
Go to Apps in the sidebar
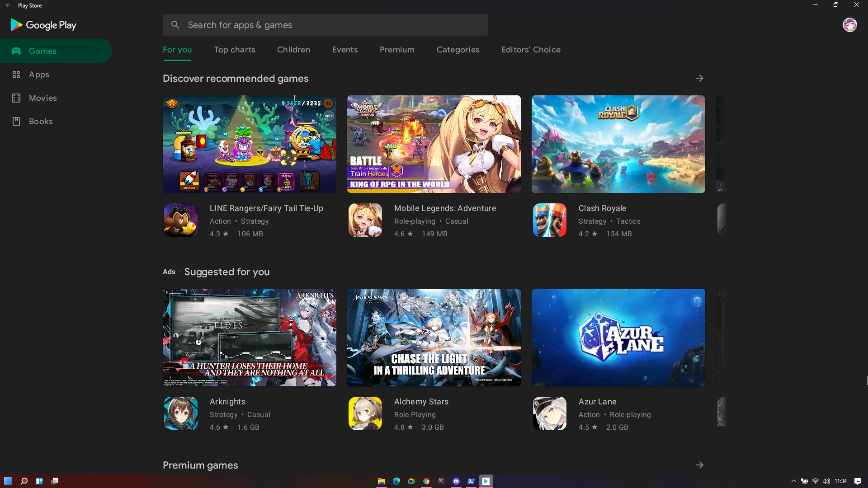(39, 75)
